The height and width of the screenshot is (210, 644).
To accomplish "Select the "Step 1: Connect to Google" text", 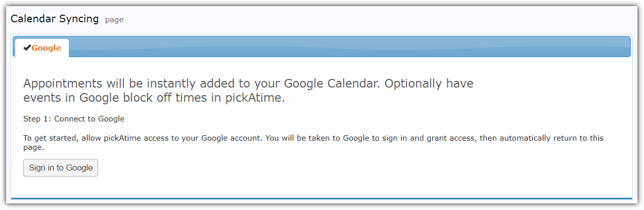I will (x=74, y=119).
